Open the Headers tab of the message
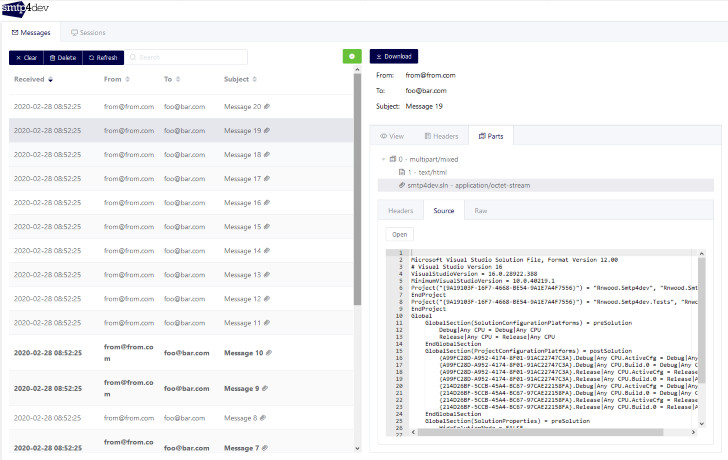Screen dimensions: 728x460 [x=442, y=136]
